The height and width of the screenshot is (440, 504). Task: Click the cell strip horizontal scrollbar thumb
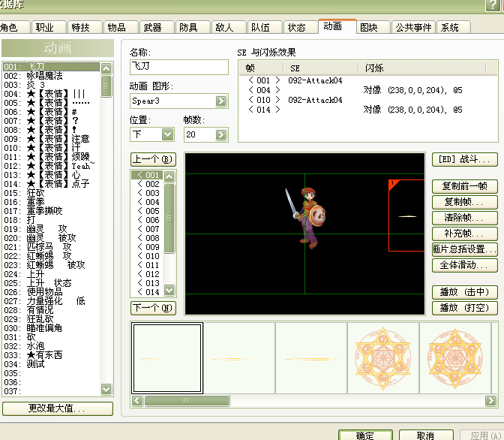click(187, 400)
